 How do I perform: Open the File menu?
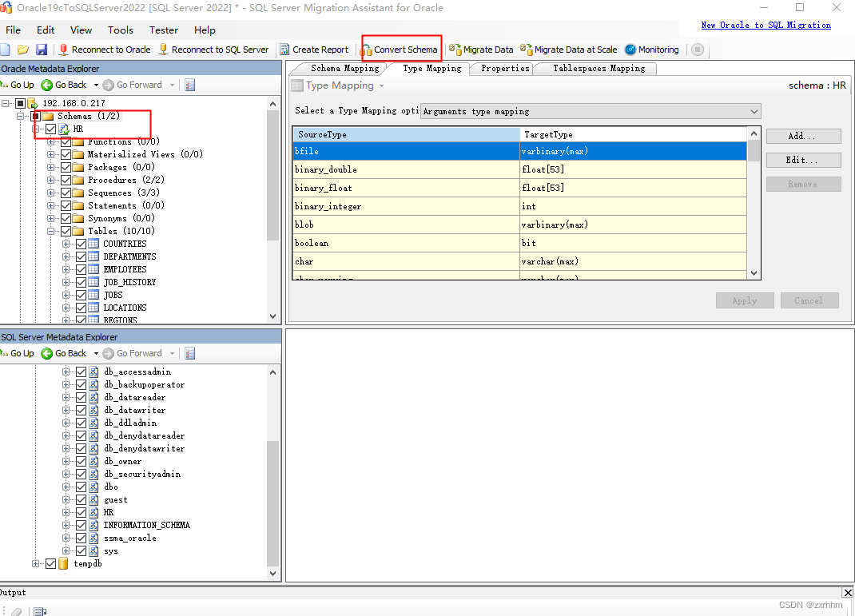click(x=13, y=30)
